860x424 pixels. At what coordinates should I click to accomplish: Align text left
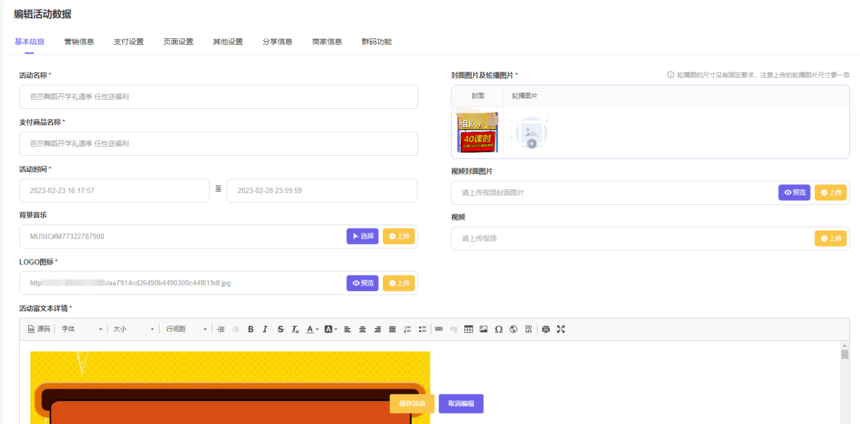coord(347,329)
